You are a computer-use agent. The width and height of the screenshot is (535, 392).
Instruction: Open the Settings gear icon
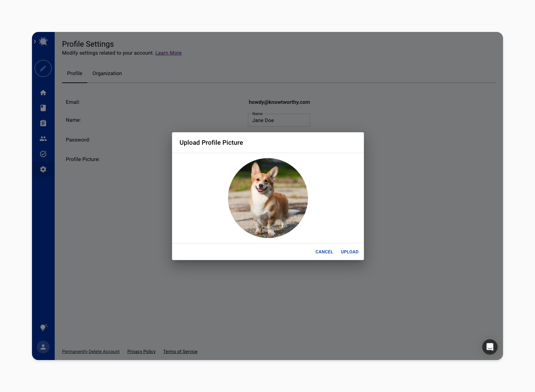point(43,169)
